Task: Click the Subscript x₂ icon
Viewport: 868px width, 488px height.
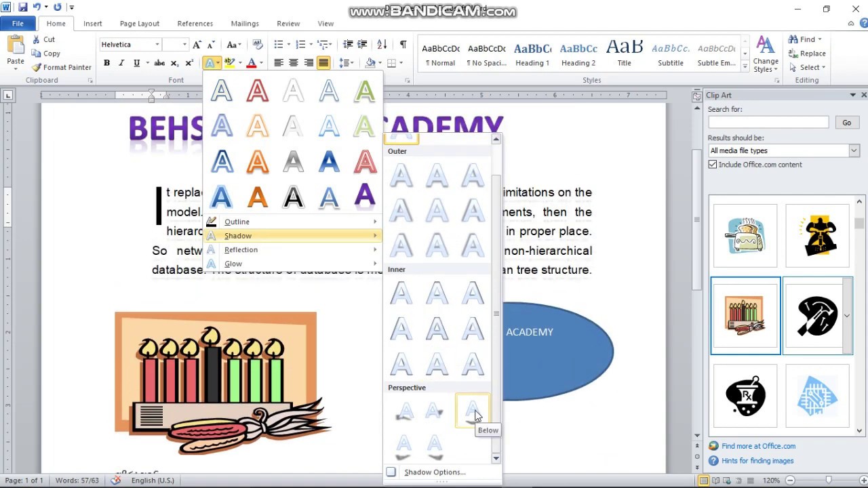Action: tap(174, 63)
